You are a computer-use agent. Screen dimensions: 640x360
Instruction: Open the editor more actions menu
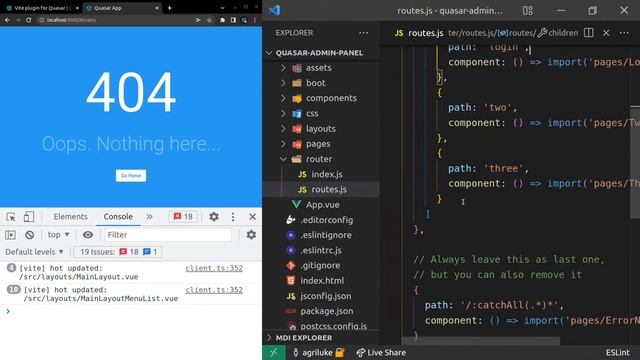(x=624, y=33)
